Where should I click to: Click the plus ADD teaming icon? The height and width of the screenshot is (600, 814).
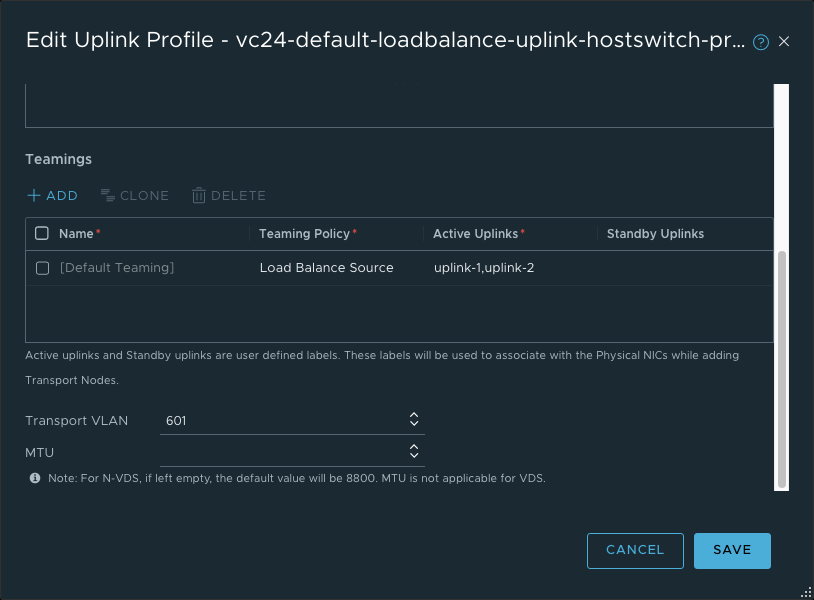point(34,196)
